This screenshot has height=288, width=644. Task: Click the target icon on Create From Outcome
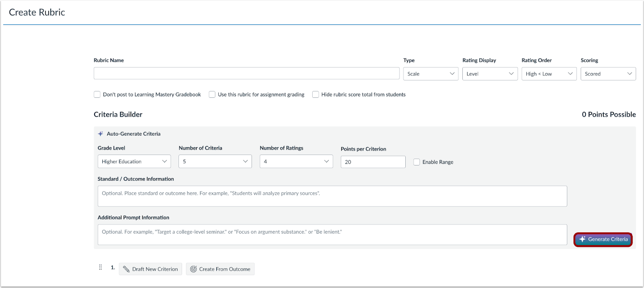click(193, 269)
